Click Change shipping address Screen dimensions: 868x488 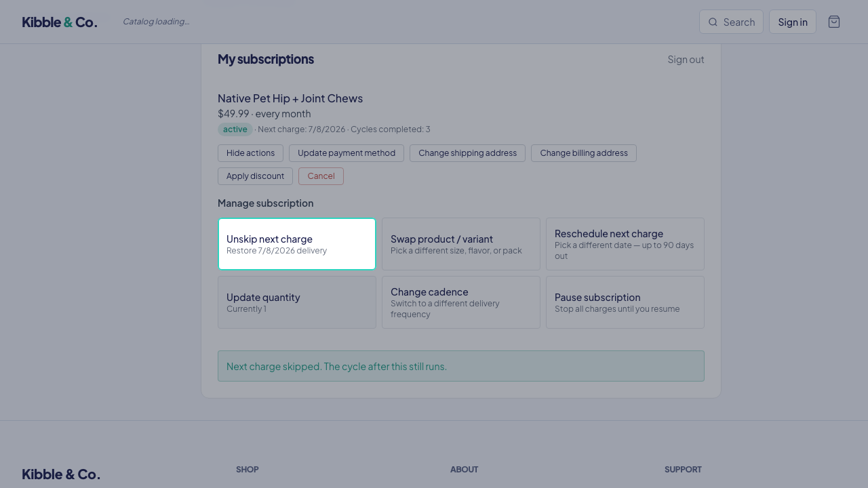click(x=467, y=153)
